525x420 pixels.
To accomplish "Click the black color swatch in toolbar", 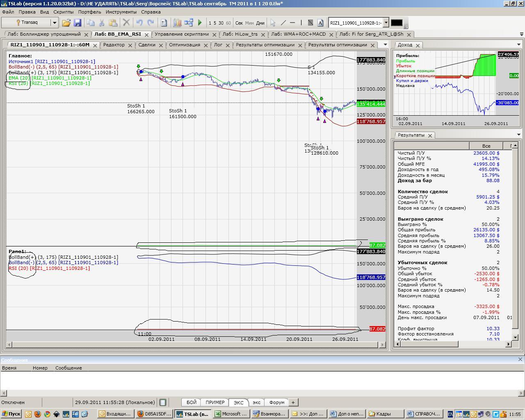I will [396, 23].
